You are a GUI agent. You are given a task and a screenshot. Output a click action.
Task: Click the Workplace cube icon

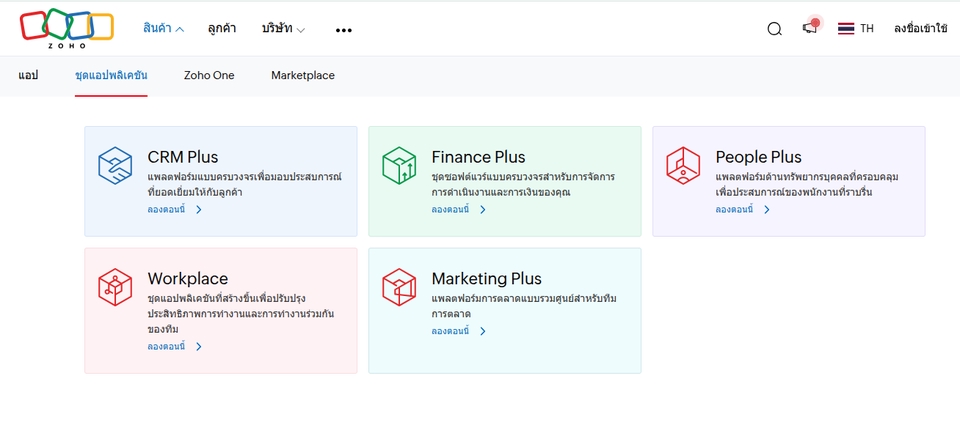(x=115, y=287)
